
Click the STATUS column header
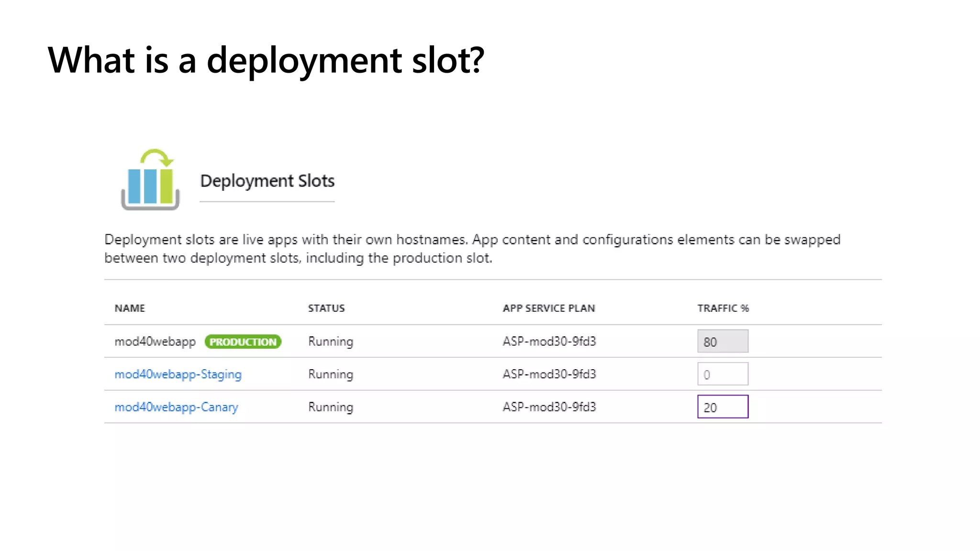pyautogui.click(x=326, y=308)
